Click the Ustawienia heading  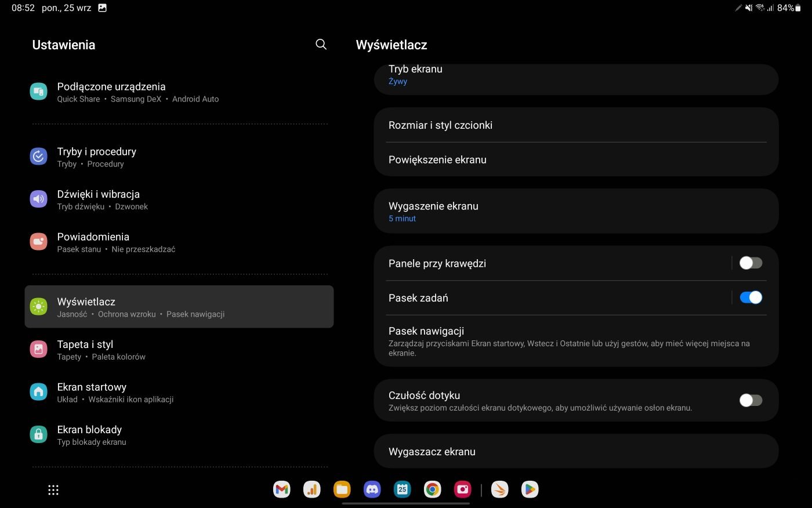pyautogui.click(x=64, y=45)
